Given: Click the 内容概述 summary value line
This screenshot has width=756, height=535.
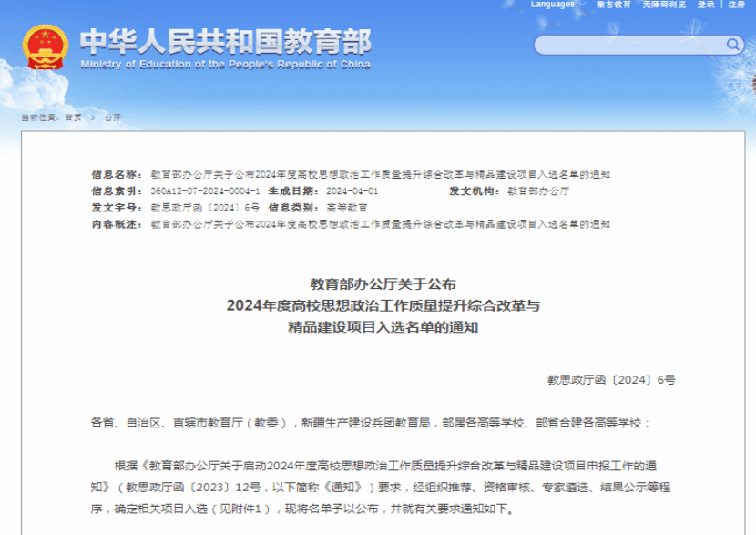Looking at the screenshot, I should click(381, 224).
